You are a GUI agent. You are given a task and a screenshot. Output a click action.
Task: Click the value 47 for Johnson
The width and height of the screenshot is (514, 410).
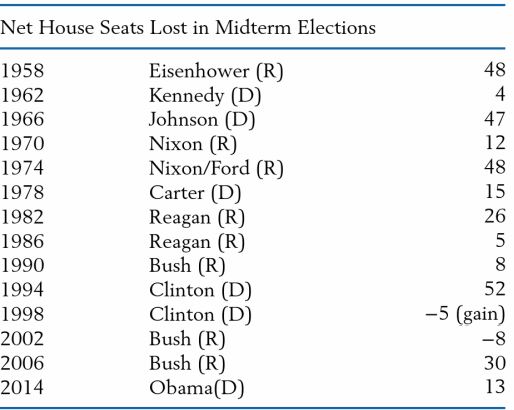point(495,119)
